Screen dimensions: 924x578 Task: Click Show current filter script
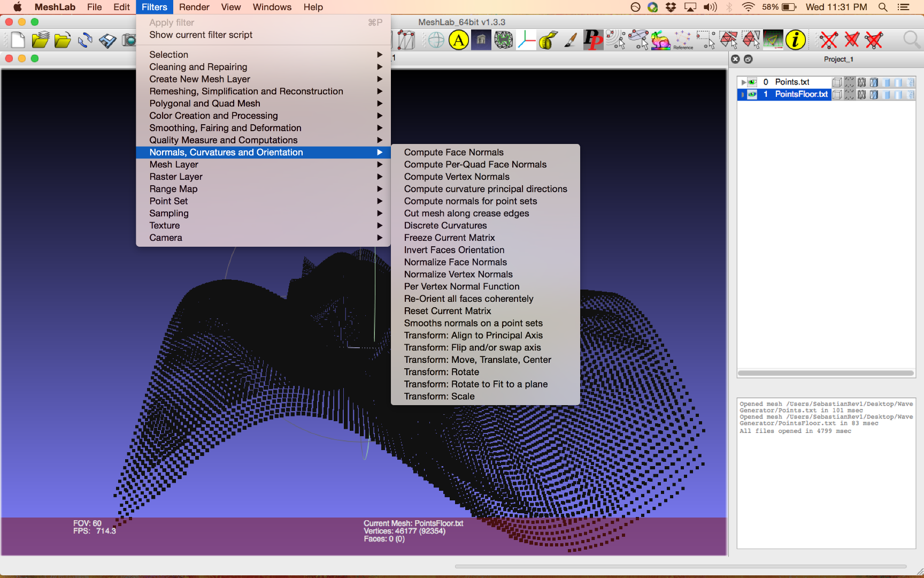pos(201,34)
